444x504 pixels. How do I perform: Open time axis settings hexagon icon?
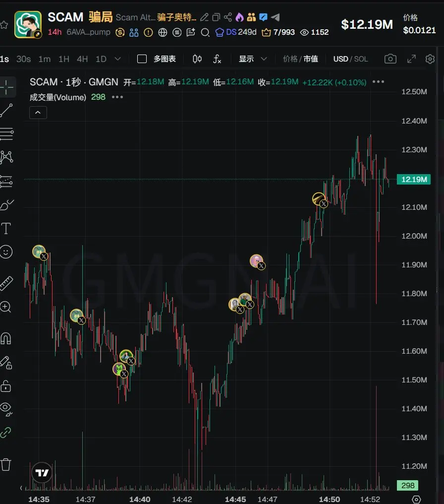[x=416, y=499]
